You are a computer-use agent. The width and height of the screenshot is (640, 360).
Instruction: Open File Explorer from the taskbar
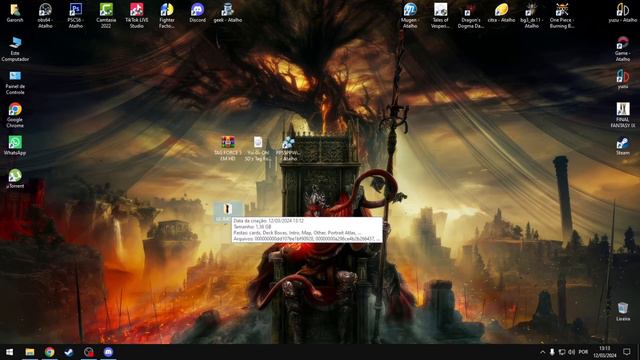pos(30,352)
